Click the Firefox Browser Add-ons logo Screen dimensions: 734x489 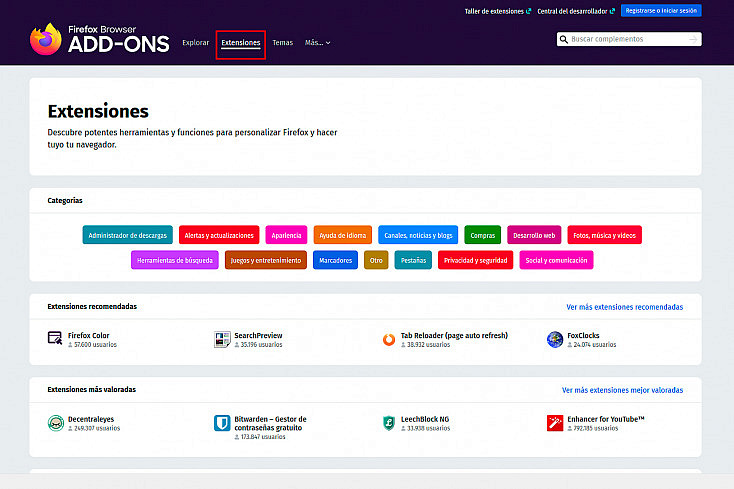click(100, 39)
